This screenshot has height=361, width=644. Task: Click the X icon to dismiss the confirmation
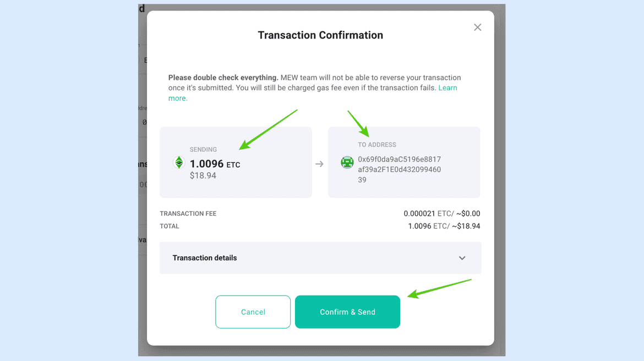pyautogui.click(x=477, y=26)
